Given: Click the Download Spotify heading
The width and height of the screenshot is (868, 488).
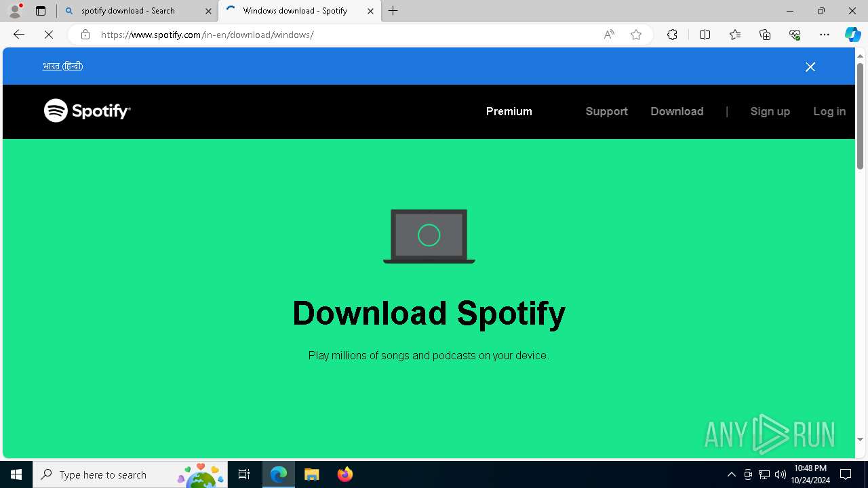Looking at the screenshot, I should [x=429, y=313].
